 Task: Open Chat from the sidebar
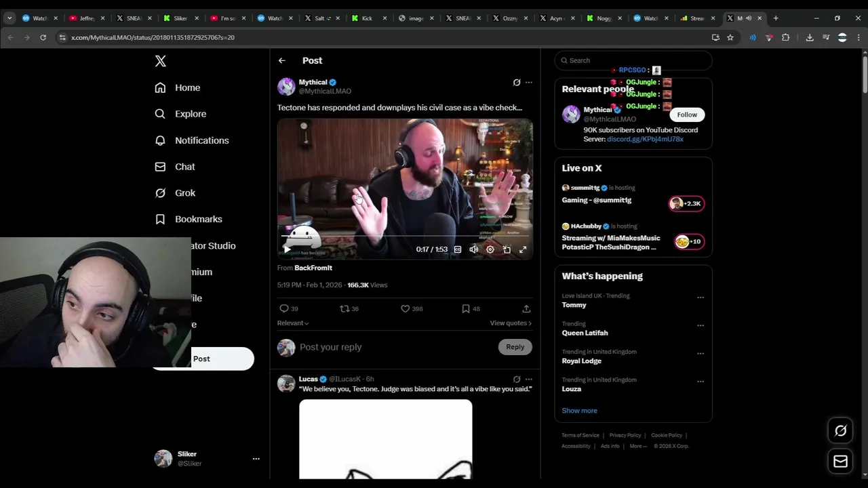pos(175,167)
